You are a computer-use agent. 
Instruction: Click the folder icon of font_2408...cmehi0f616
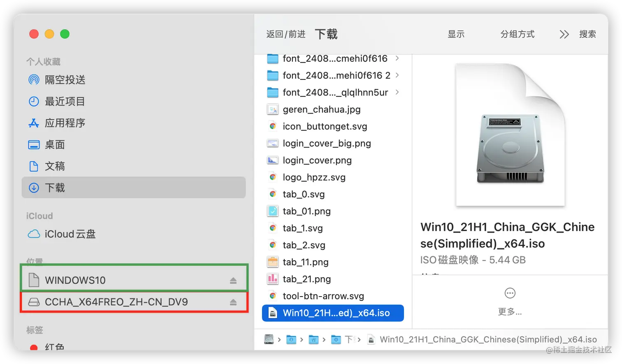[x=273, y=58]
